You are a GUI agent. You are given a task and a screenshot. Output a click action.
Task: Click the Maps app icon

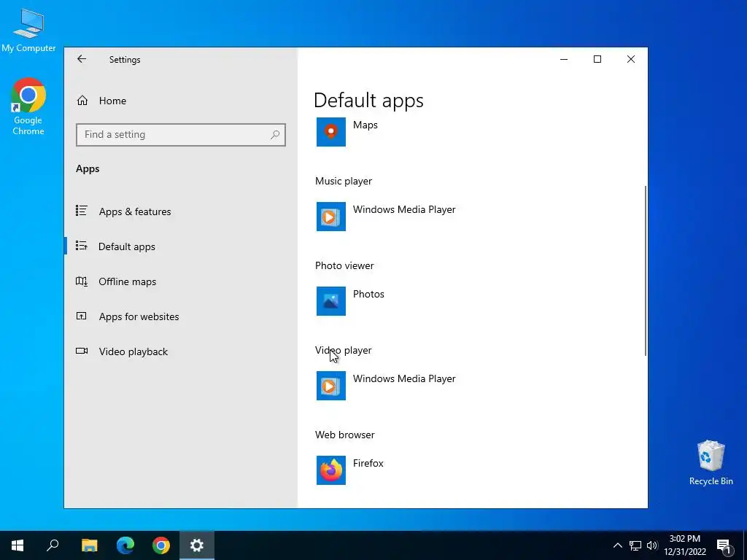coord(331,132)
